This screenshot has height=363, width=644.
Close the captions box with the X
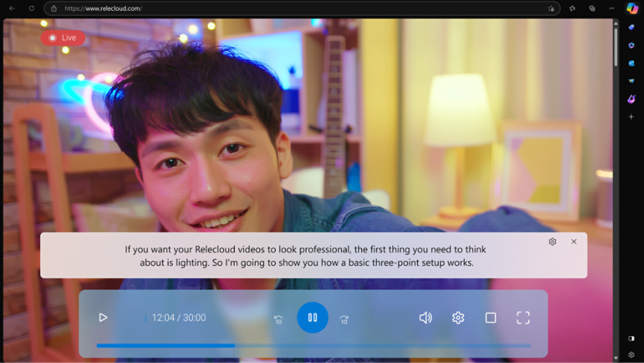click(x=574, y=242)
